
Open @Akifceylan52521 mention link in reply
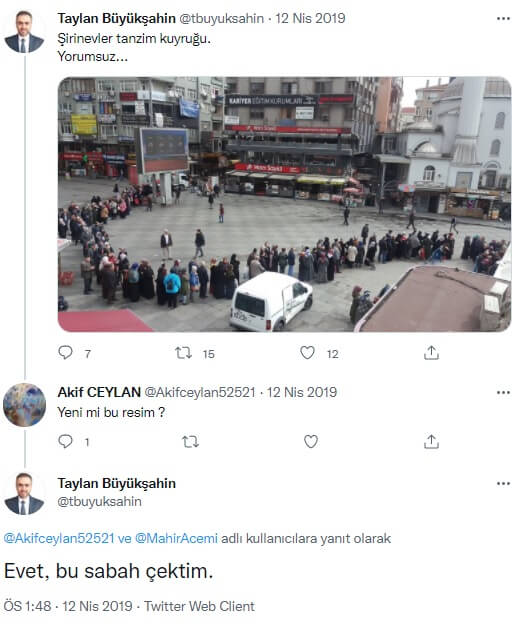[59, 538]
